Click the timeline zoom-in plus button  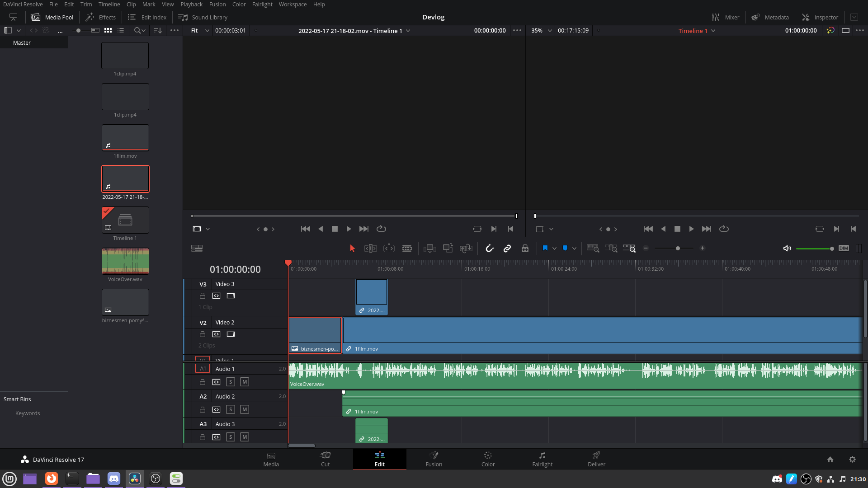(703, 249)
